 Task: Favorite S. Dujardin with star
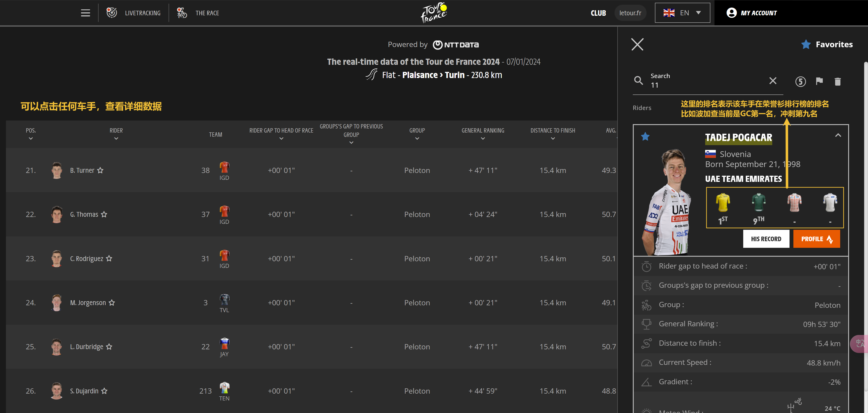(104, 391)
